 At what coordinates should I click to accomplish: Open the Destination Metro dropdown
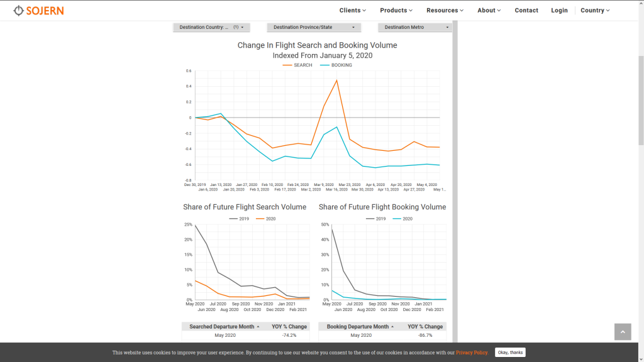point(414,27)
